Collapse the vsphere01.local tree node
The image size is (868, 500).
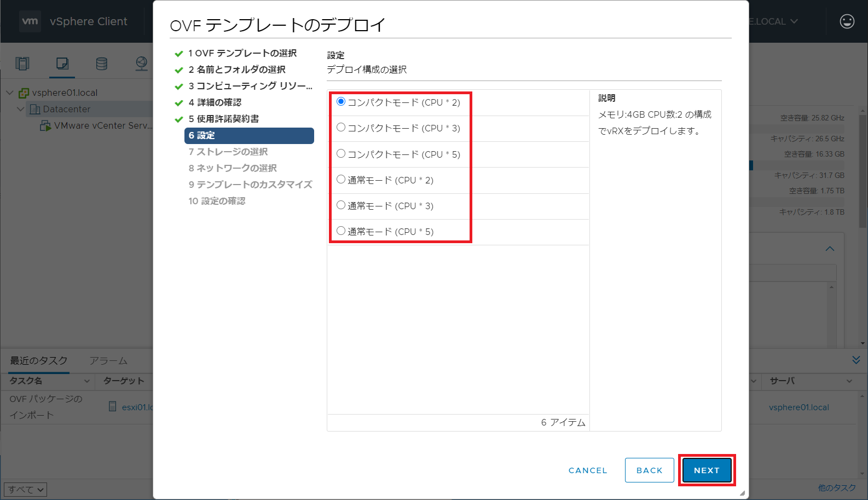(x=9, y=93)
